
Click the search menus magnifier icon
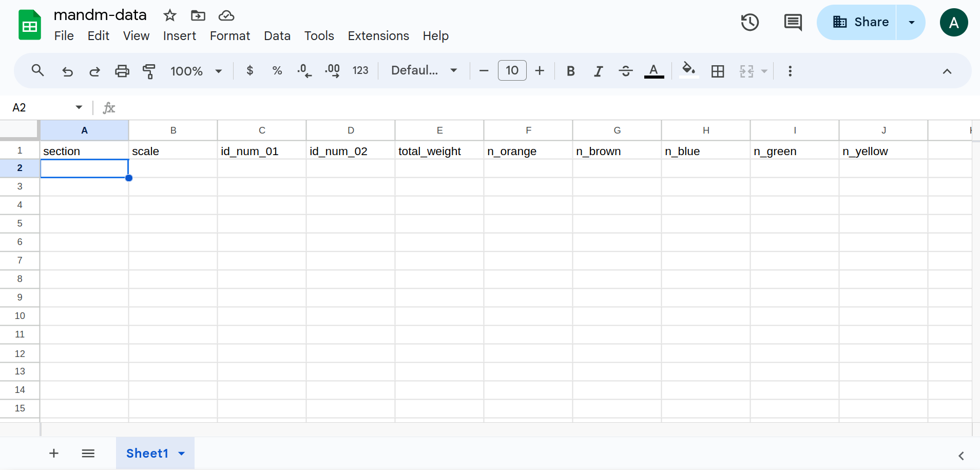tap(37, 70)
